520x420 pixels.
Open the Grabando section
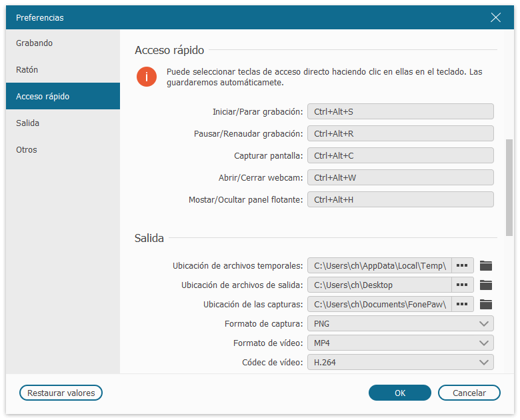[63, 43]
